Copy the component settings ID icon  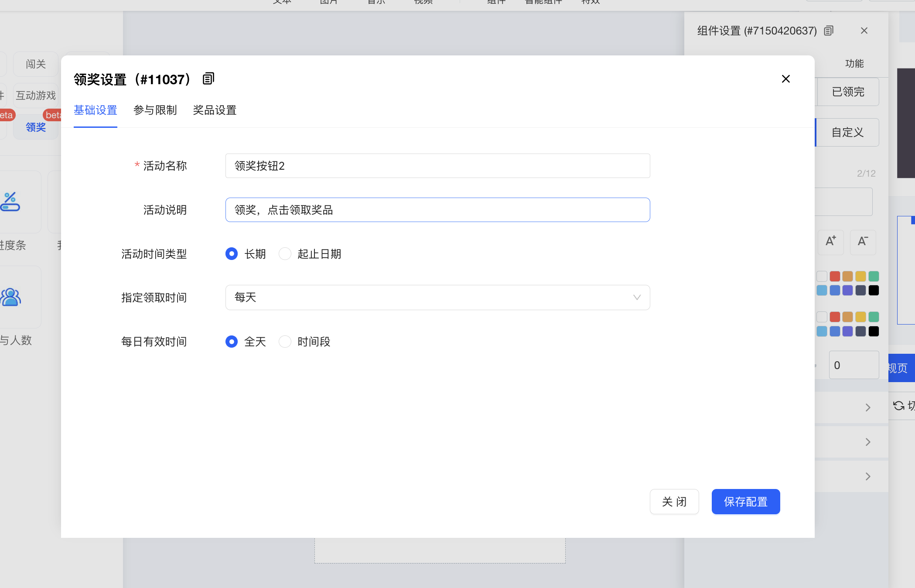point(829,31)
